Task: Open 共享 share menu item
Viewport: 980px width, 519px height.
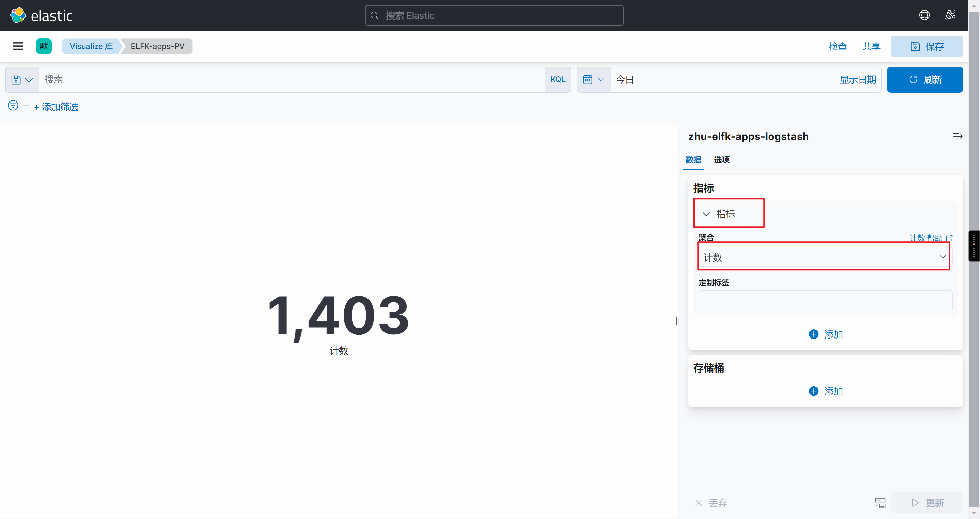Action: point(871,46)
